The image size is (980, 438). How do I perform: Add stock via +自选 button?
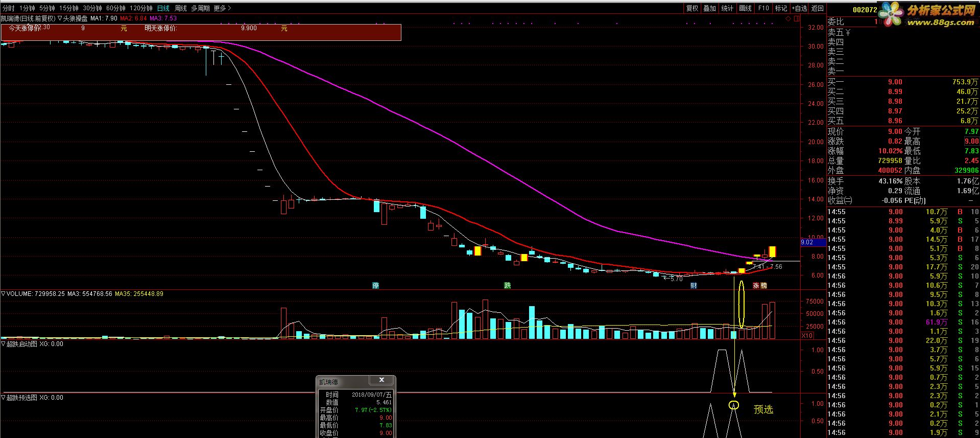coord(800,8)
